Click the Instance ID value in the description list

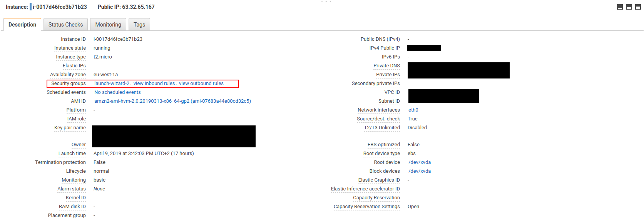pyautogui.click(x=118, y=39)
